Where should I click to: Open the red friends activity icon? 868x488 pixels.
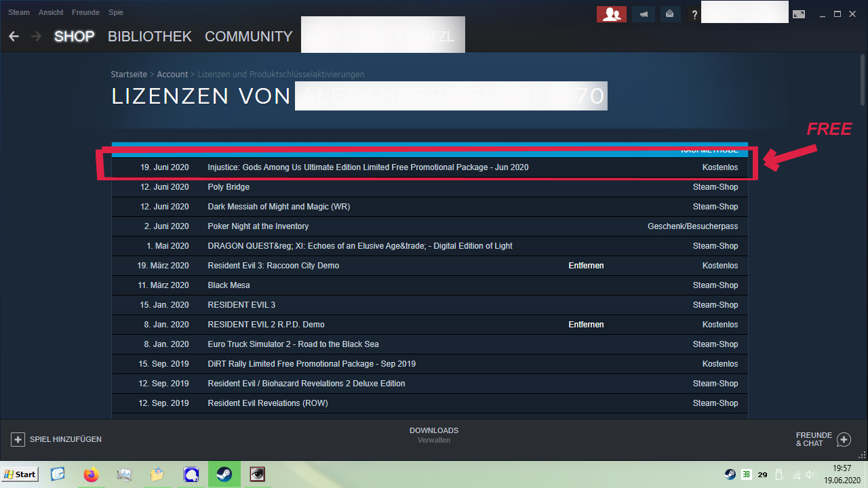611,14
